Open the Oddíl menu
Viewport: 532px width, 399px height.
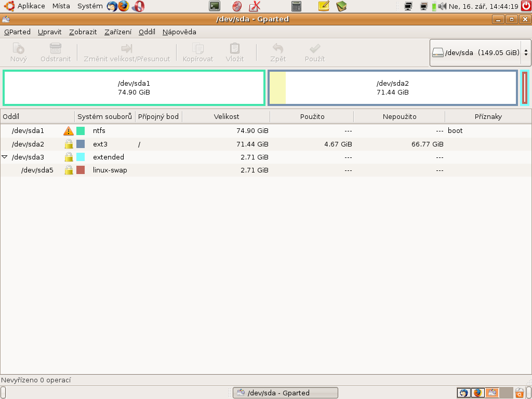(147, 32)
